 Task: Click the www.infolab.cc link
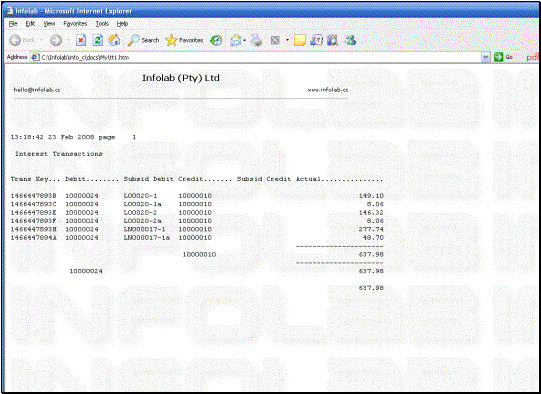coord(328,90)
